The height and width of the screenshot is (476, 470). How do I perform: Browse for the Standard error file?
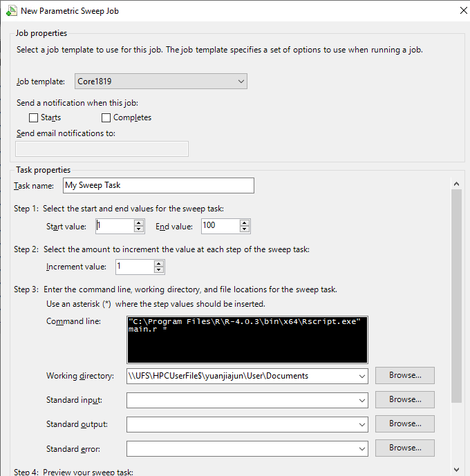click(404, 448)
